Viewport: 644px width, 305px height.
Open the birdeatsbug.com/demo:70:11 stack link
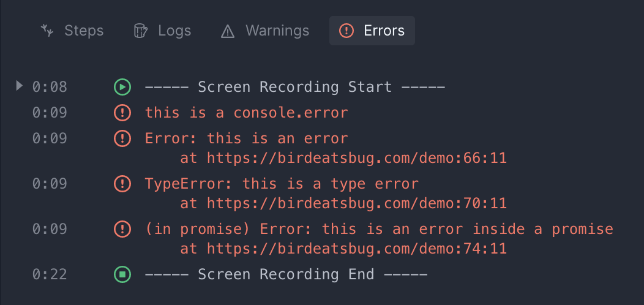(357, 203)
